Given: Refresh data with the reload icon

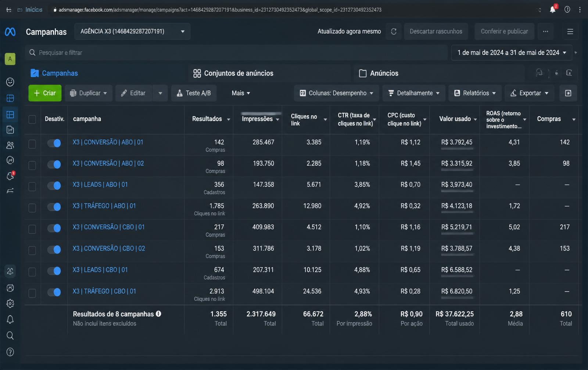Looking at the screenshot, I should [394, 32].
